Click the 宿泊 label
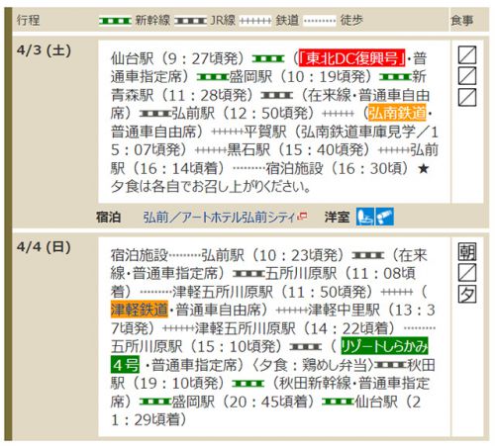The height and width of the screenshot is (448, 495). point(108,218)
